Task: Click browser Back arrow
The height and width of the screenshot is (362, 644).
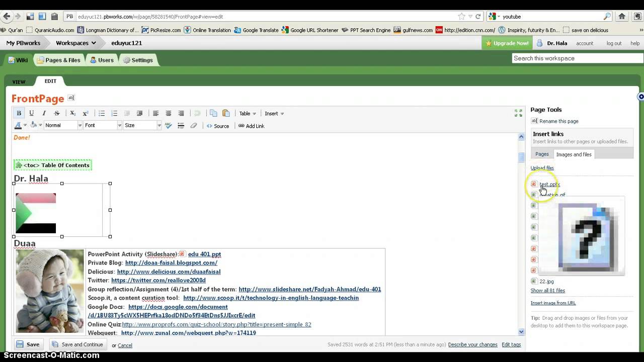Action: pos(7,17)
